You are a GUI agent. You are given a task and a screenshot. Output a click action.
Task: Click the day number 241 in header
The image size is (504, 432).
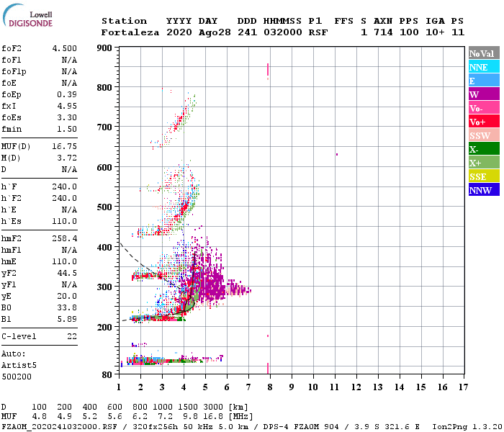click(x=247, y=32)
